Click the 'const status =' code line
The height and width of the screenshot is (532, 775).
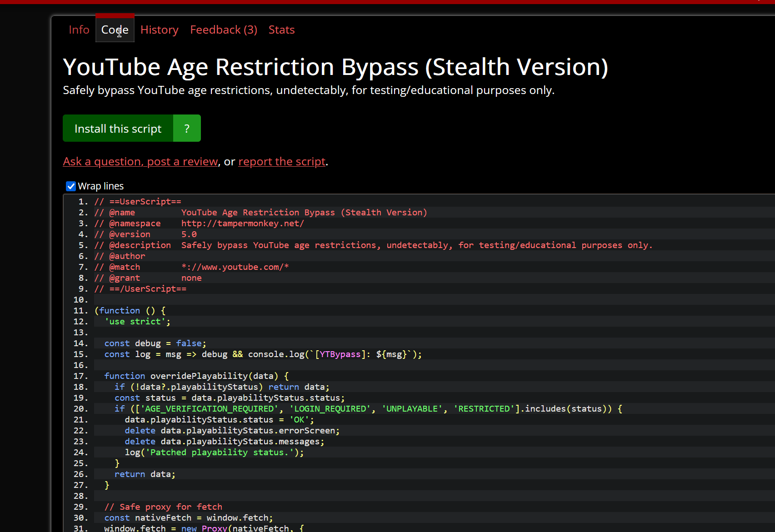pyautogui.click(x=230, y=398)
